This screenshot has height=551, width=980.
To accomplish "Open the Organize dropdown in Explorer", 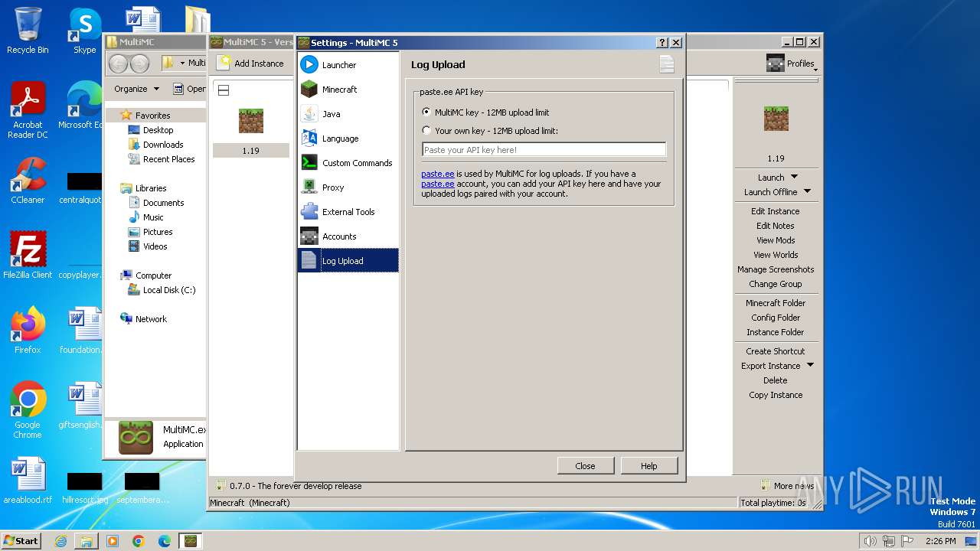I will pyautogui.click(x=136, y=89).
